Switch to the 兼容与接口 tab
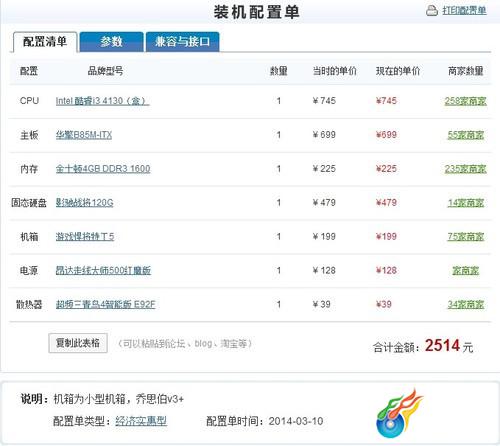Image resolution: width=500 pixels, height=446 pixels. pos(183,42)
